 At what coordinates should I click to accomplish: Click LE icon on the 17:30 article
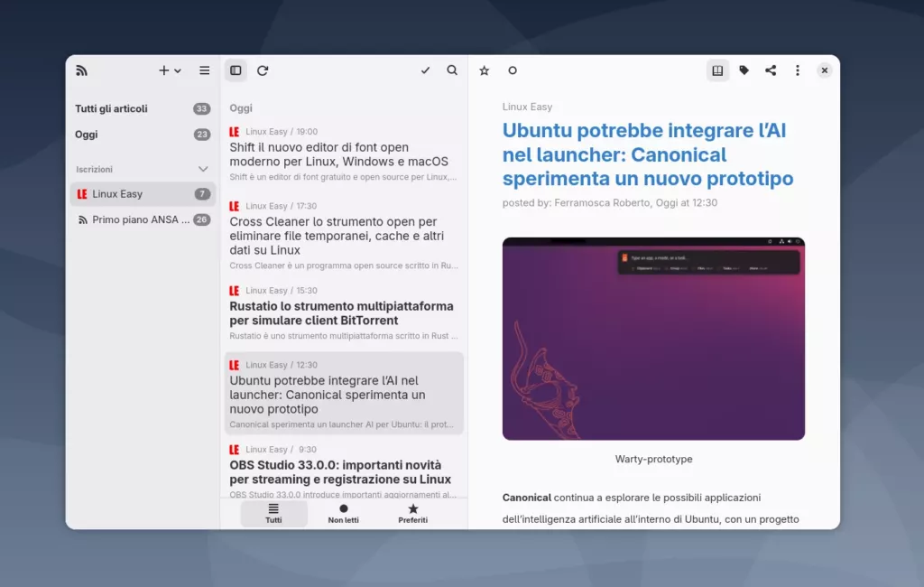[235, 206]
